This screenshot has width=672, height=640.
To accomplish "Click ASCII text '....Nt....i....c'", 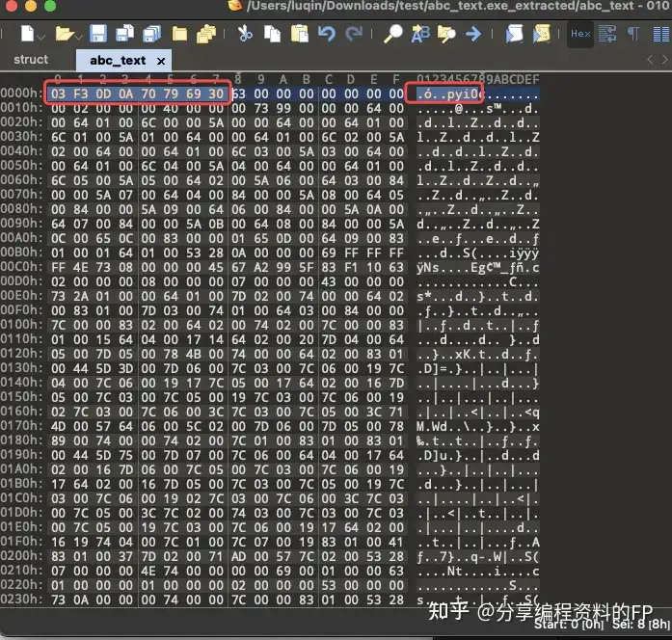I will click(x=478, y=571).
